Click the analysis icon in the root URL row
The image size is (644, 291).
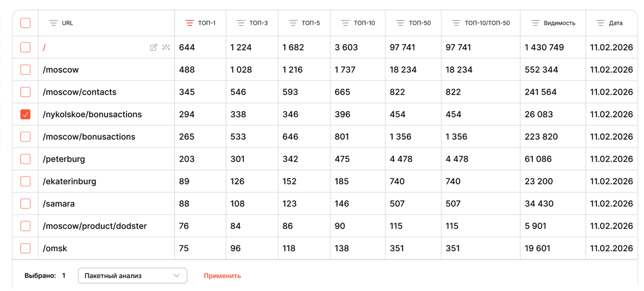point(166,47)
